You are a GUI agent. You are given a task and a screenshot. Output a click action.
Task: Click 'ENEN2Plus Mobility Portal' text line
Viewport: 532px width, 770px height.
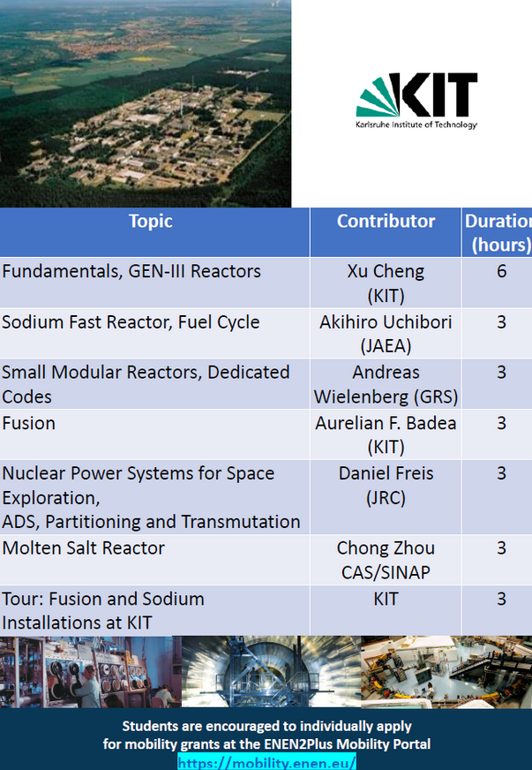(x=266, y=744)
